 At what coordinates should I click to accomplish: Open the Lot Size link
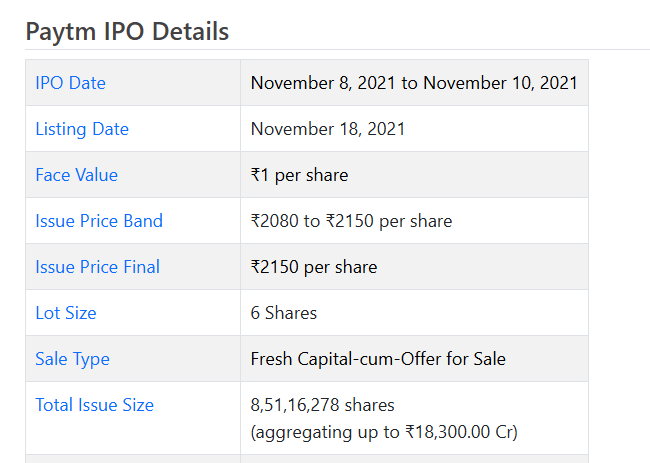(x=66, y=313)
